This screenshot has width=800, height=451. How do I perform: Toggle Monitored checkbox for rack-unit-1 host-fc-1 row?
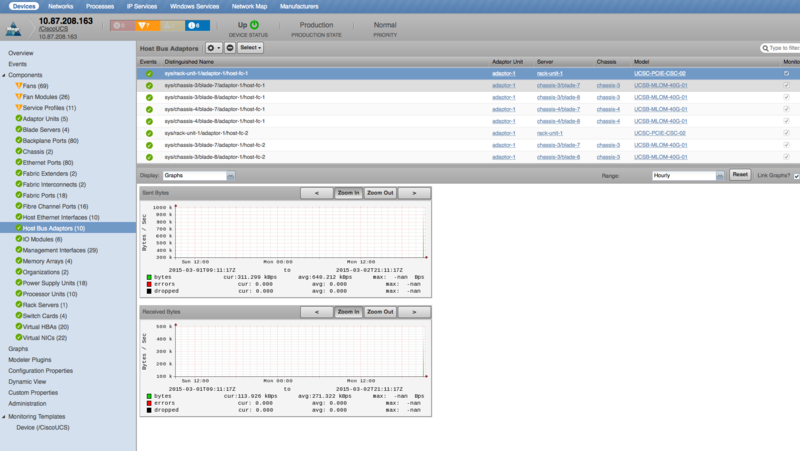786,73
